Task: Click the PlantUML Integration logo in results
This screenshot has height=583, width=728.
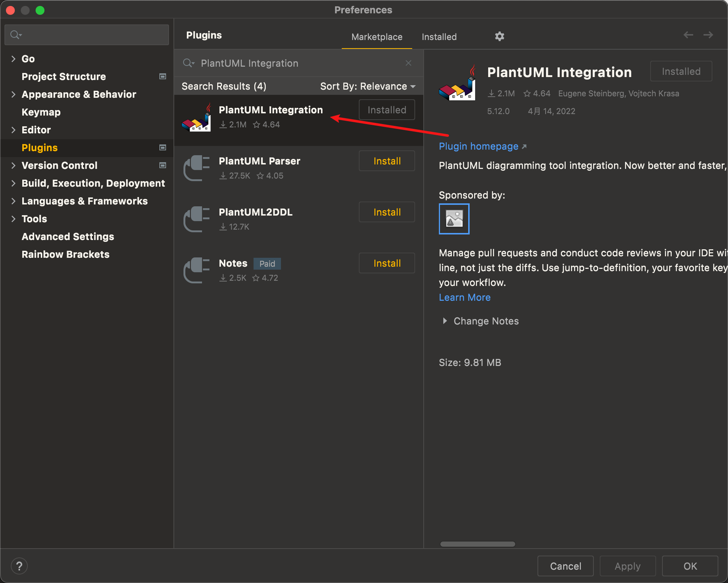Action: point(196,118)
